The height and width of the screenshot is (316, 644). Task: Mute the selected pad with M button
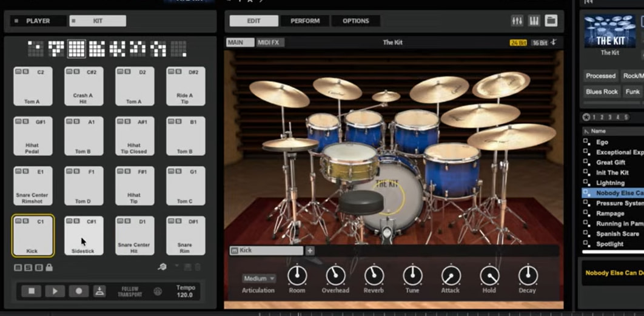(x=18, y=221)
